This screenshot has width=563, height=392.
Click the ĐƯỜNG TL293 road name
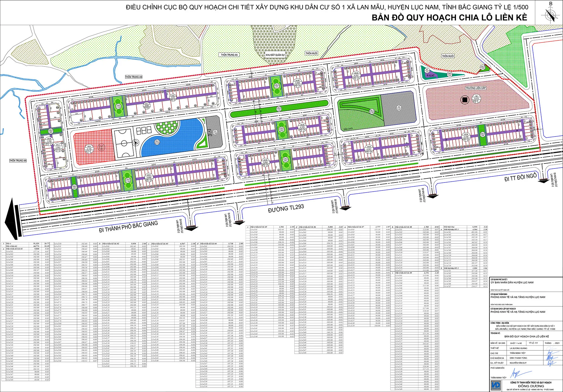(x=286, y=208)
